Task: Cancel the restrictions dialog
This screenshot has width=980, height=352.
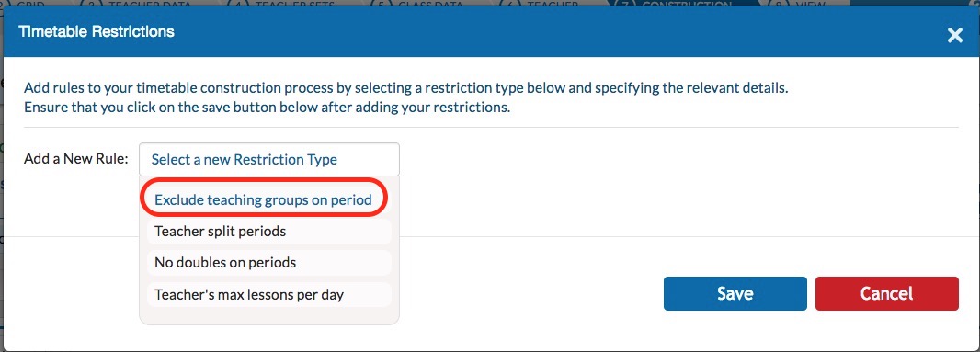Action: pyautogui.click(x=887, y=294)
